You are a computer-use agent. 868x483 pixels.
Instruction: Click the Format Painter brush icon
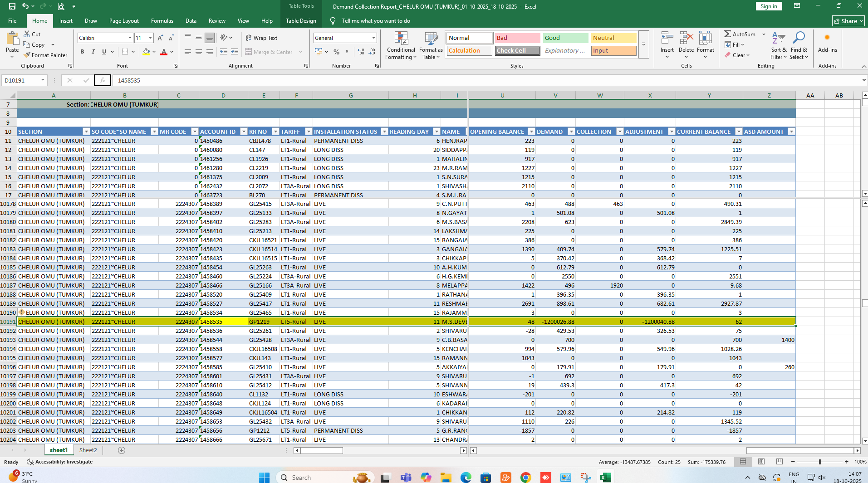pos(28,55)
